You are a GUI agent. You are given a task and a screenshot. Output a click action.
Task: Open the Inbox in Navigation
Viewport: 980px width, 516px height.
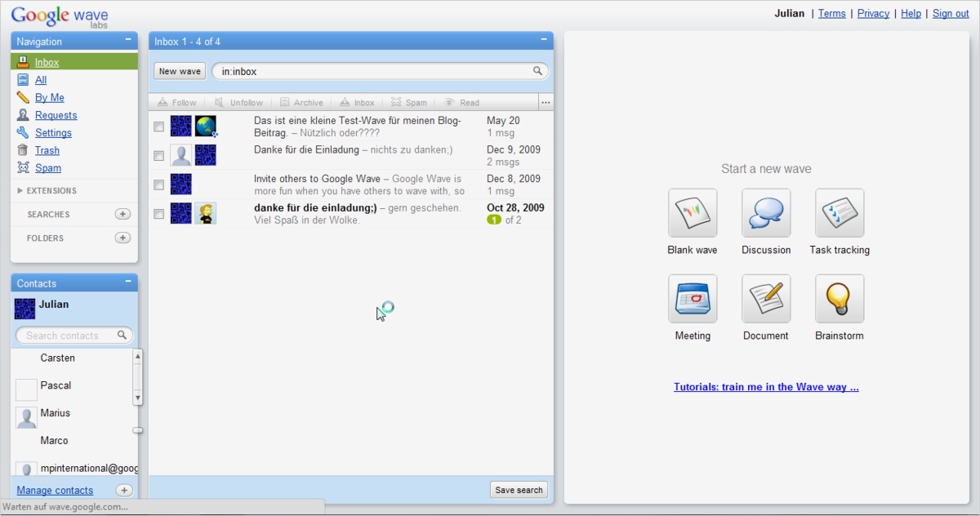tap(74, 62)
